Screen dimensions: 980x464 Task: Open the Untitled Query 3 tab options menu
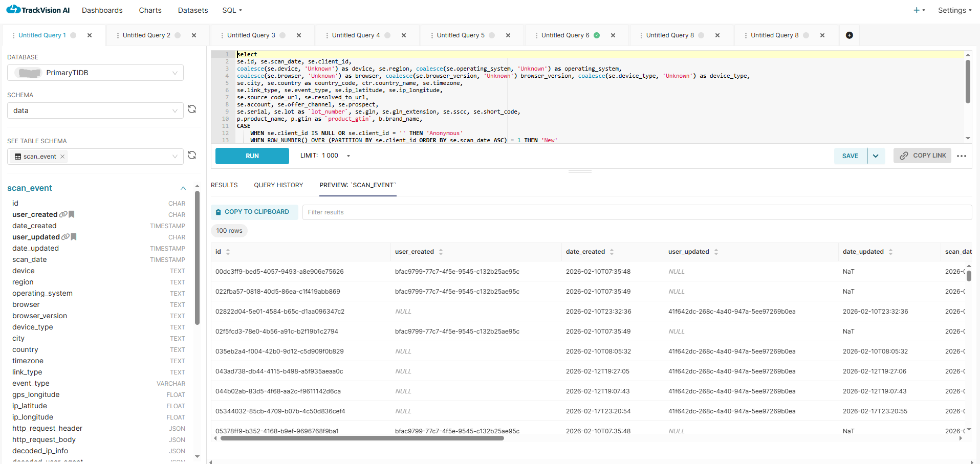[222, 35]
